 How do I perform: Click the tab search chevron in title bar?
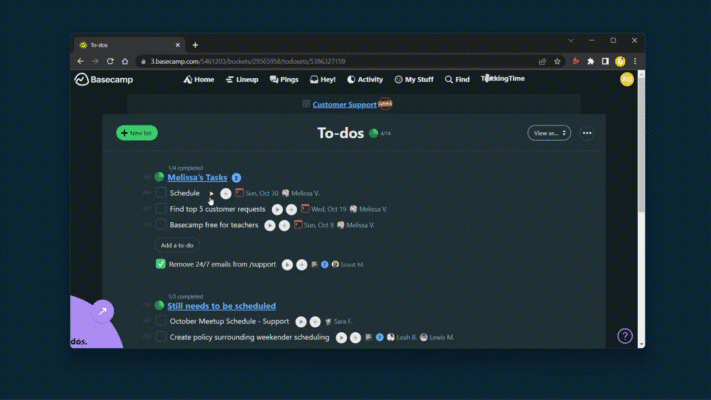tap(571, 40)
